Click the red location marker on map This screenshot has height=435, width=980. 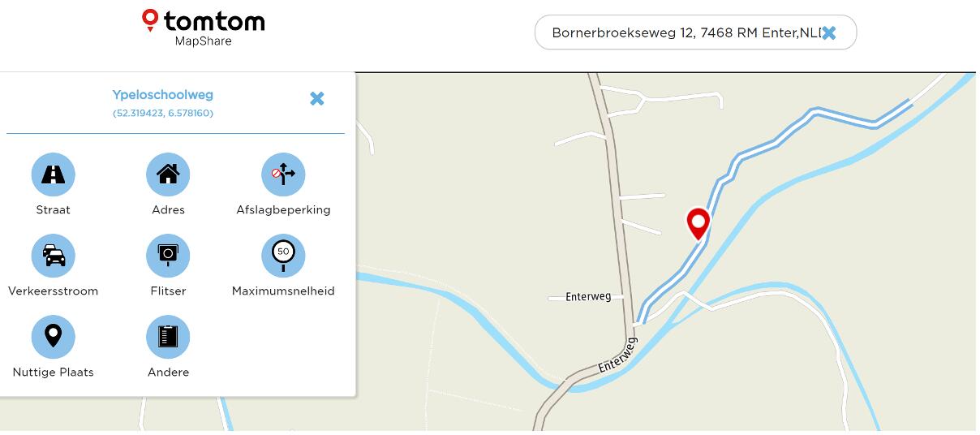pos(698,223)
